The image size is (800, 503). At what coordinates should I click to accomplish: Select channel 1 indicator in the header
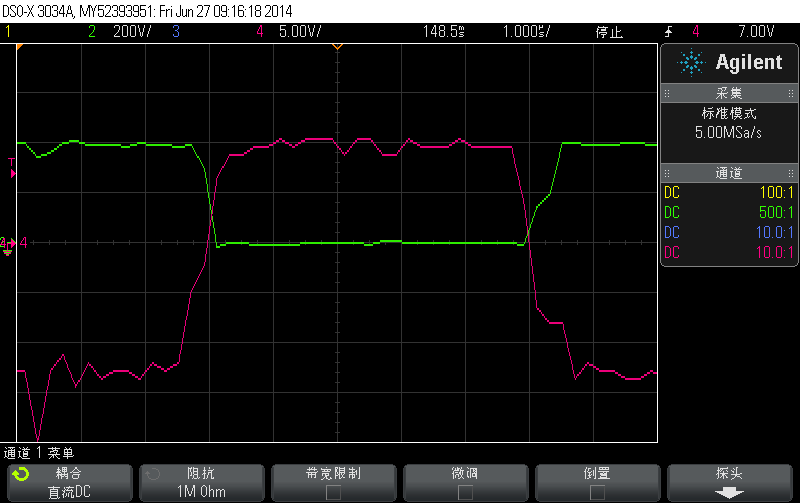tap(8, 32)
